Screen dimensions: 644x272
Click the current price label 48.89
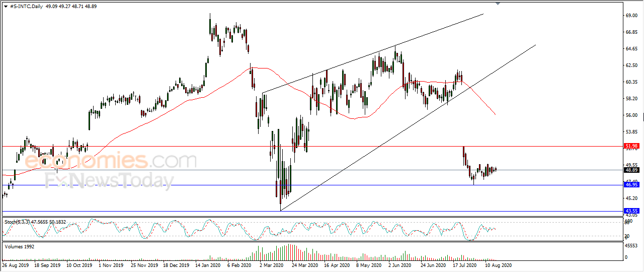631,170
